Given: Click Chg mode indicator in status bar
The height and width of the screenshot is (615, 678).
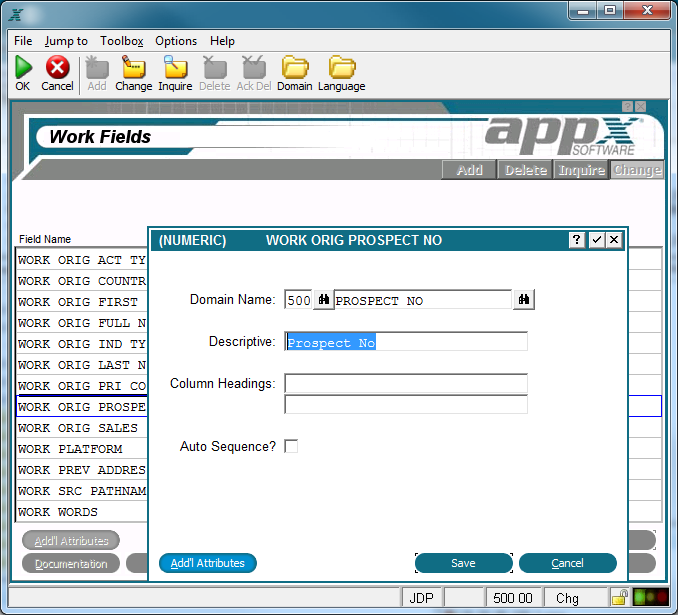Looking at the screenshot, I should (567, 598).
